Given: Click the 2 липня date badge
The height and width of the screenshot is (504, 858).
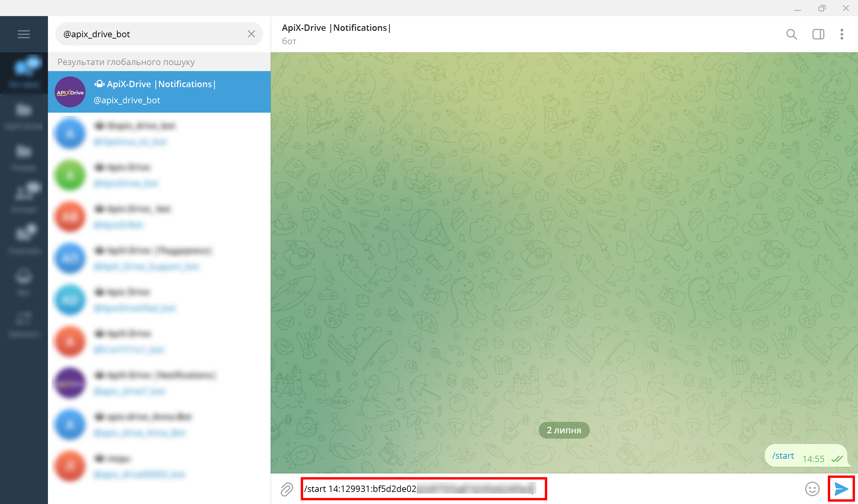Looking at the screenshot, I should coord(564,430).
